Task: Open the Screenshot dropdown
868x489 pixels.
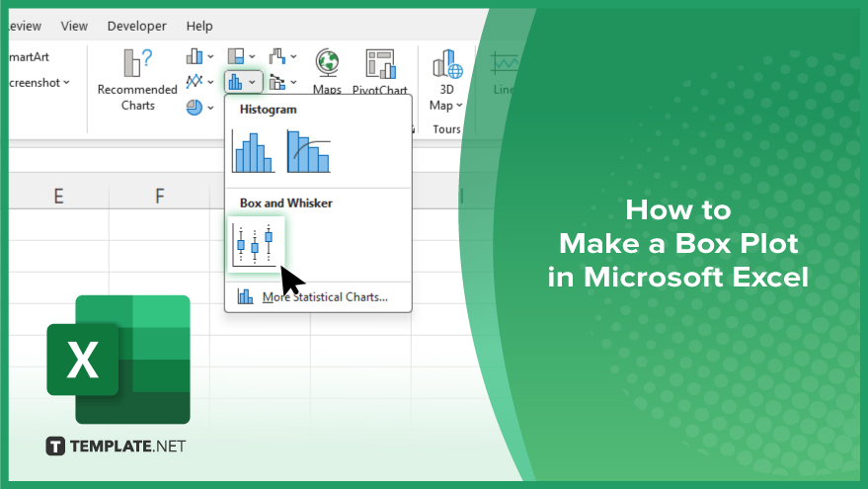Action: (39, 83)
